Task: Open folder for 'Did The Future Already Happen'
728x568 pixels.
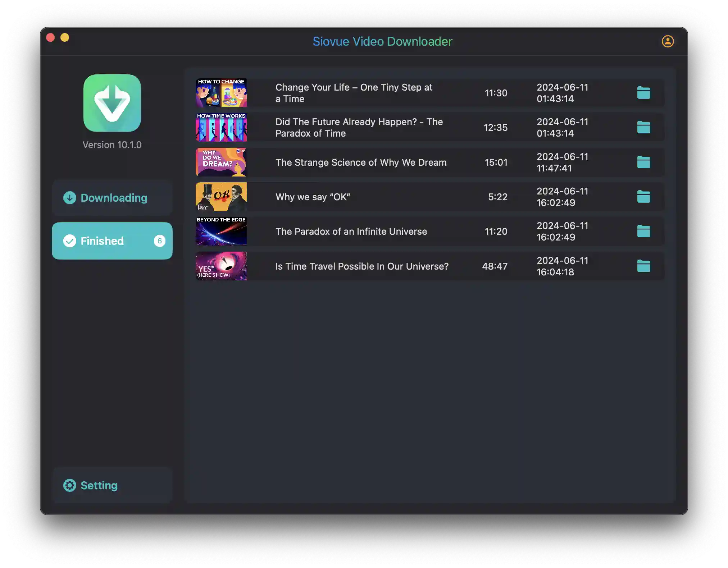Action: point(643,127)
